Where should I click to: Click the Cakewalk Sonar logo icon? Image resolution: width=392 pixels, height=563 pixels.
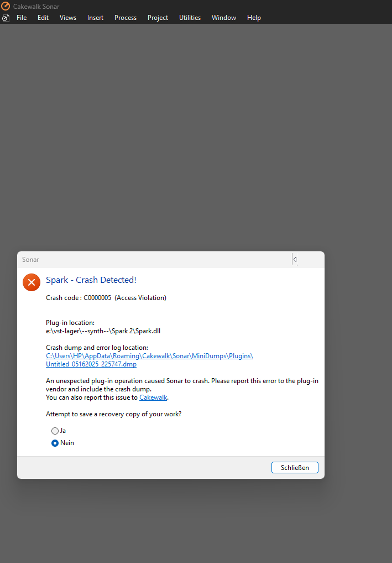click(6, 6)
